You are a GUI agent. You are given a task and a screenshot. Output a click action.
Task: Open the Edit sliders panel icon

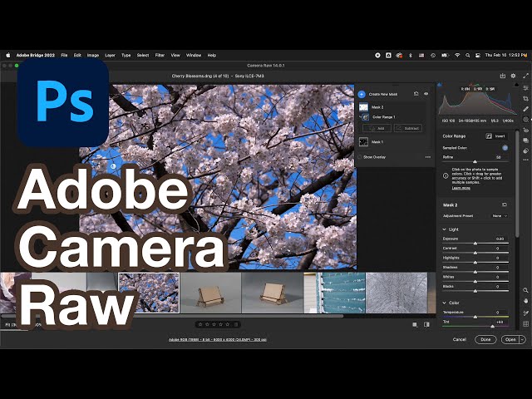(x=525, y=87)
